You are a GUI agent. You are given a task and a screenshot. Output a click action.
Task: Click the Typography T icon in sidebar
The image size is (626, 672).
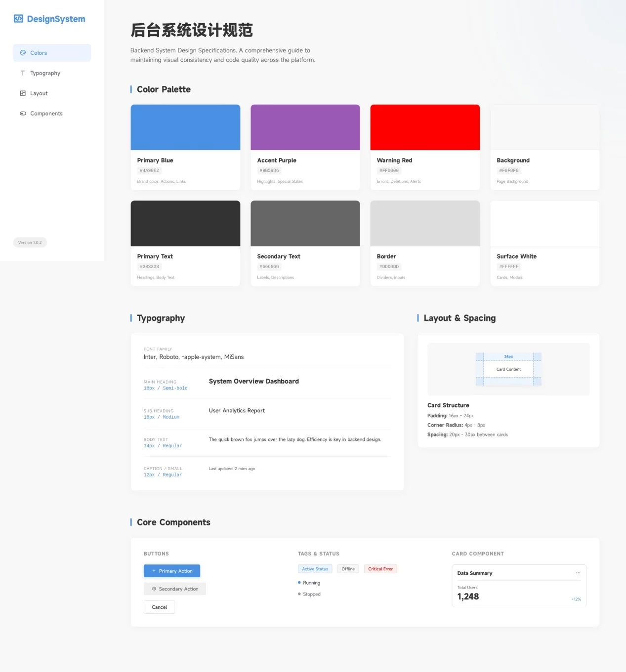point(23,73)
